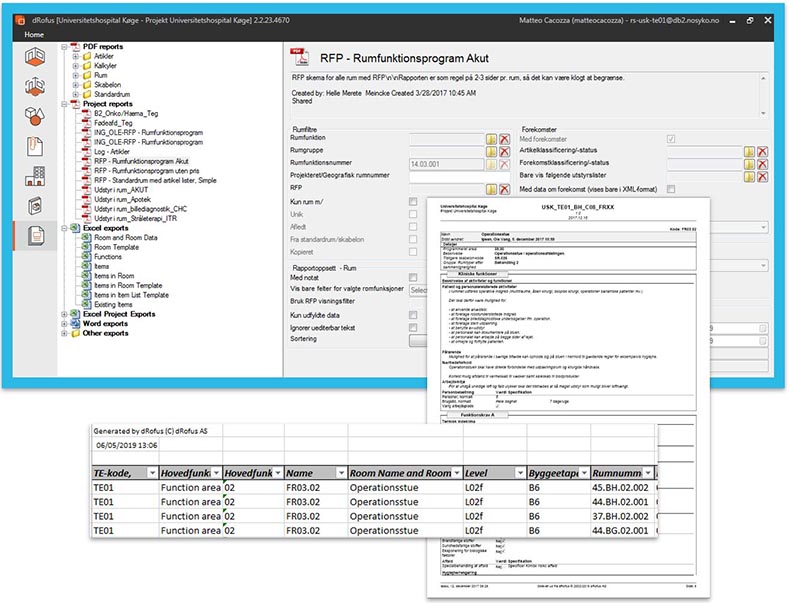The image size is (789, 603).
Task: Collapse the PDF reports tree node
Action: 64,47
